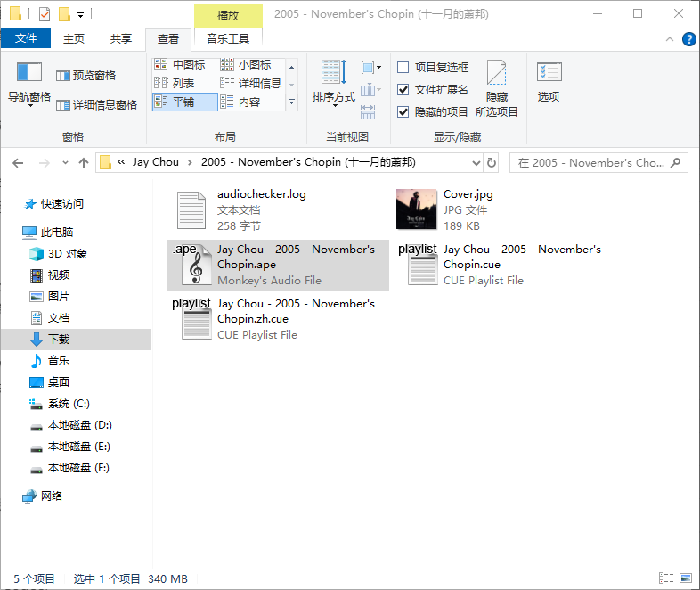Image resolution: width=700 pixels, height=590 pixels.
Task: Open address bar history dropdown
Action: pyautogui.click(x=476, y=163)
